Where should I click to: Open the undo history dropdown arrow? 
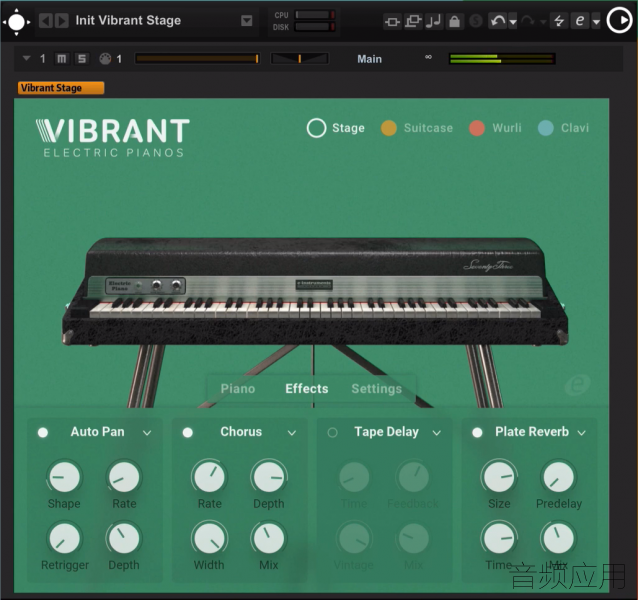513,22
